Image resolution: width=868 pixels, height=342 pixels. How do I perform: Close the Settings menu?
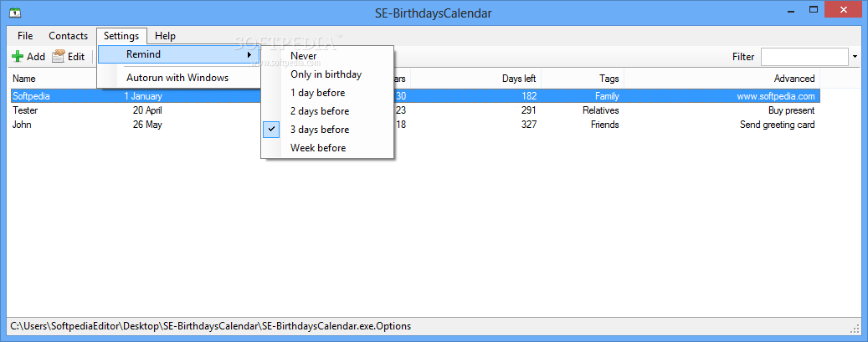[x=121, y=36]
